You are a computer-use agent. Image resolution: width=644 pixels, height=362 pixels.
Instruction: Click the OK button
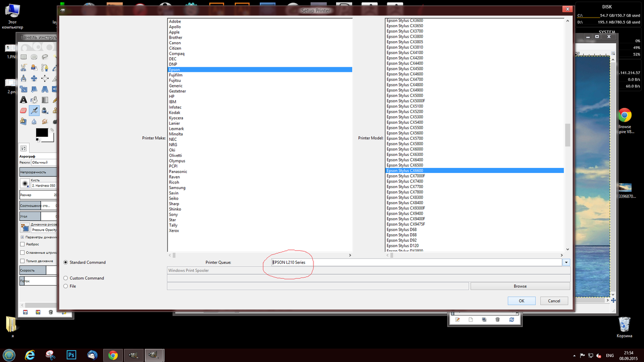point(521,301)
